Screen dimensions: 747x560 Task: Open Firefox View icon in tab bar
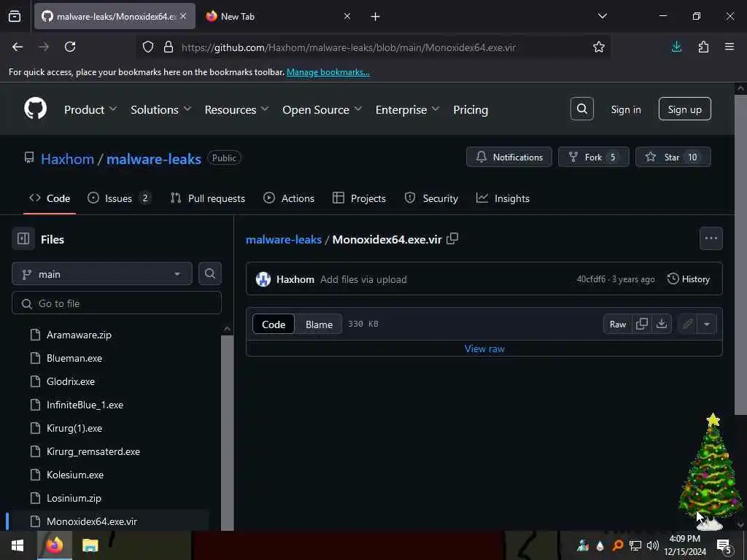click(x=15, y=16)
